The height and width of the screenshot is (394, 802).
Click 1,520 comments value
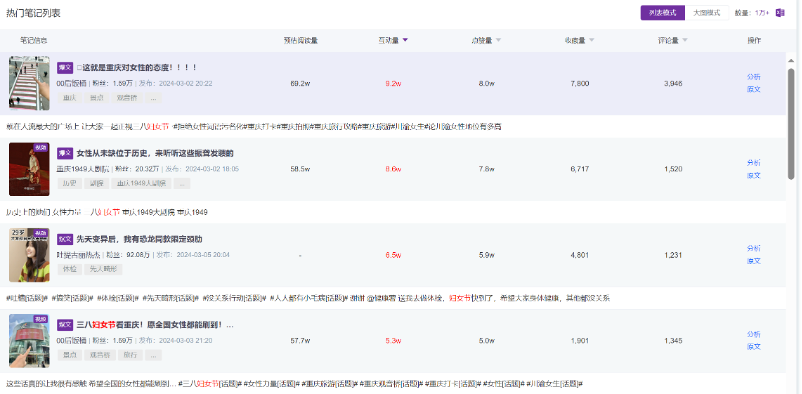673,169
